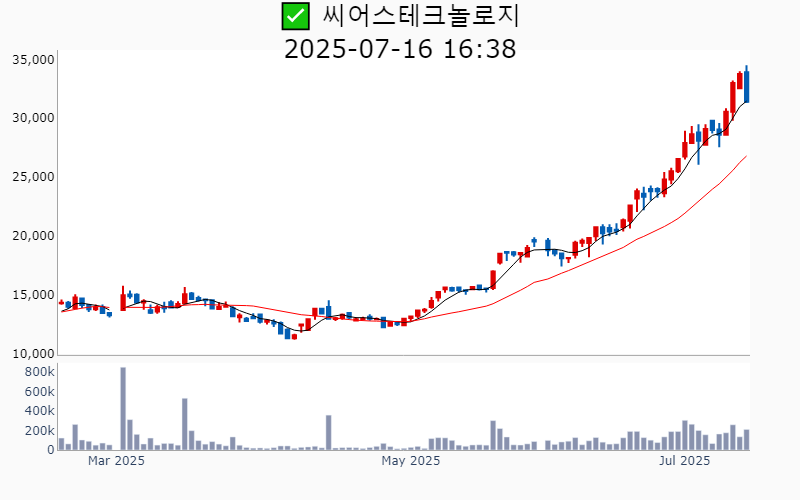Click the 0 volume axis label
This screenshot has width=800, height=500.
[x=51, y=449]
